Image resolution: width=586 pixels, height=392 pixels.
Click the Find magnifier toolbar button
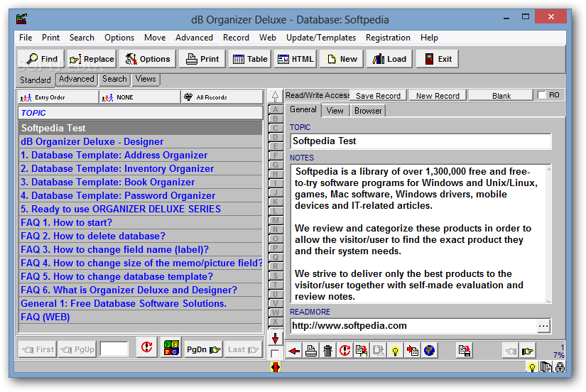point(41,59)
